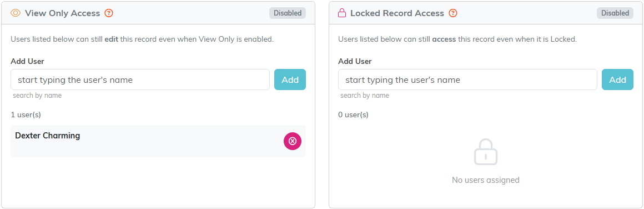Click the padlock icon beside Locked Record Access
The height and width of the screenshot is (209, 644).
pos(342,13)
